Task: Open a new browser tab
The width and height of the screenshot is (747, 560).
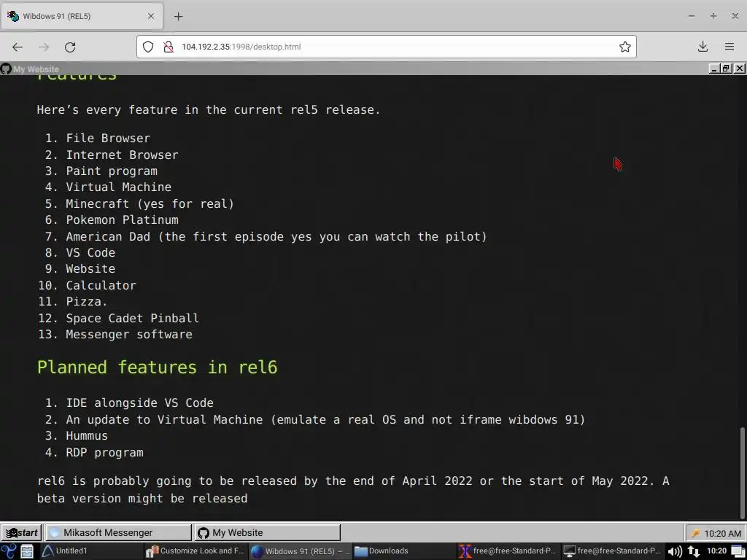Action: click(x=178, y=16)
